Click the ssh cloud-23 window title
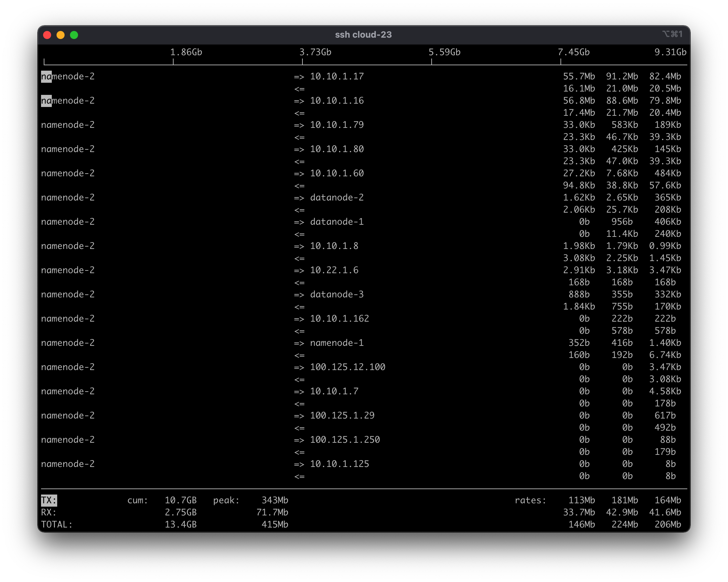Viewport: 728px width, 582px height. pos(363,35)
